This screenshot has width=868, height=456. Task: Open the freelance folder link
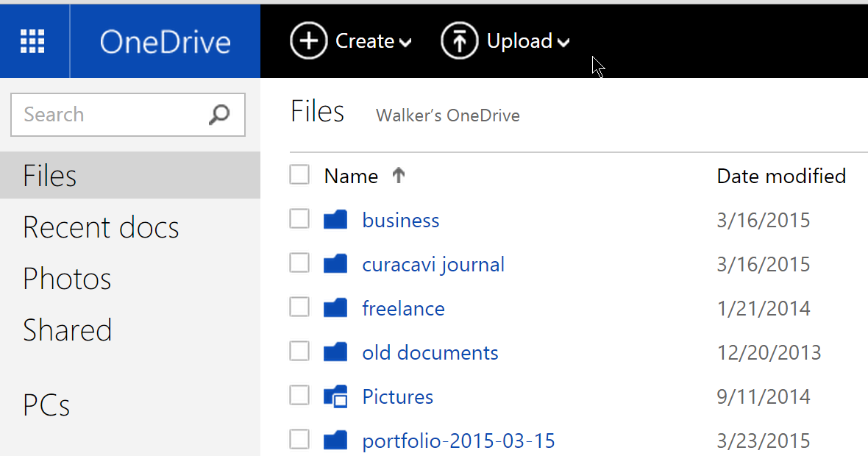point(404,308)
